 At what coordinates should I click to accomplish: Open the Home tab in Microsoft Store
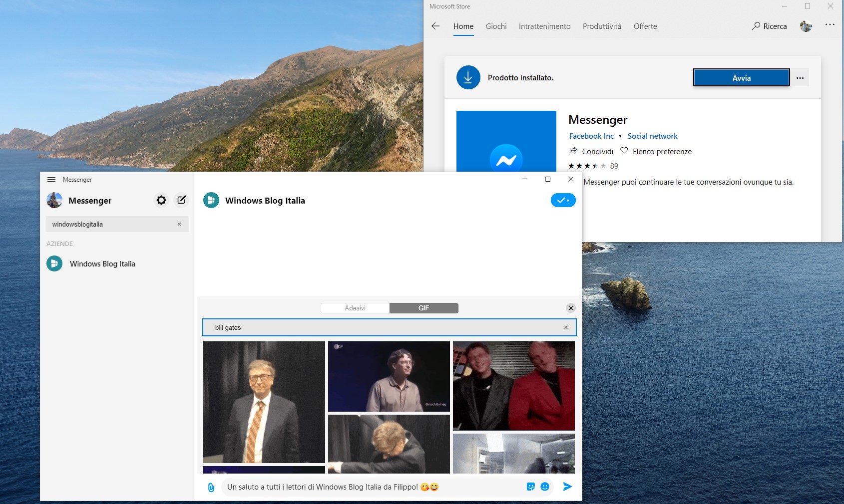tap(463, 26)
